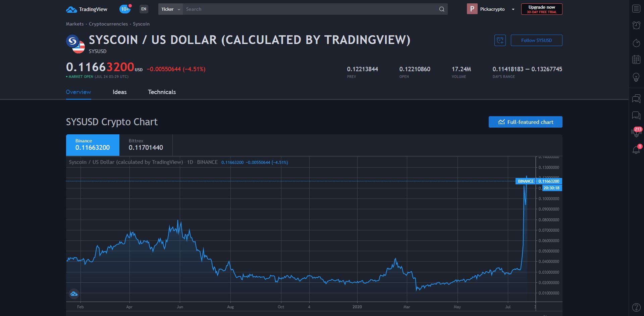Image resolution: width=644 pixels, height=316 pixels.
Task: Open the private chats sidebar icon
Action: (x=636, y=116)
